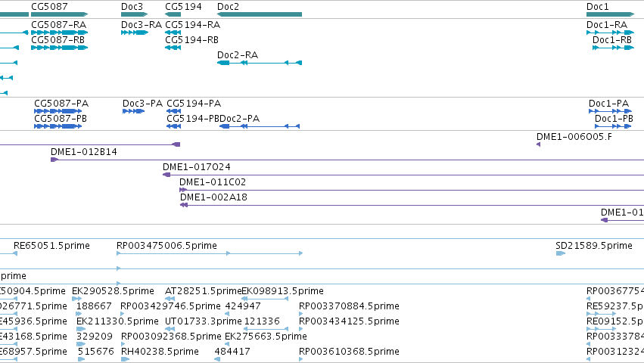This screenshot has width=644, height=363.
Task: Click the CG5087-RB transcript glyph
Action: pyautogui.click(x=60, y=48)
